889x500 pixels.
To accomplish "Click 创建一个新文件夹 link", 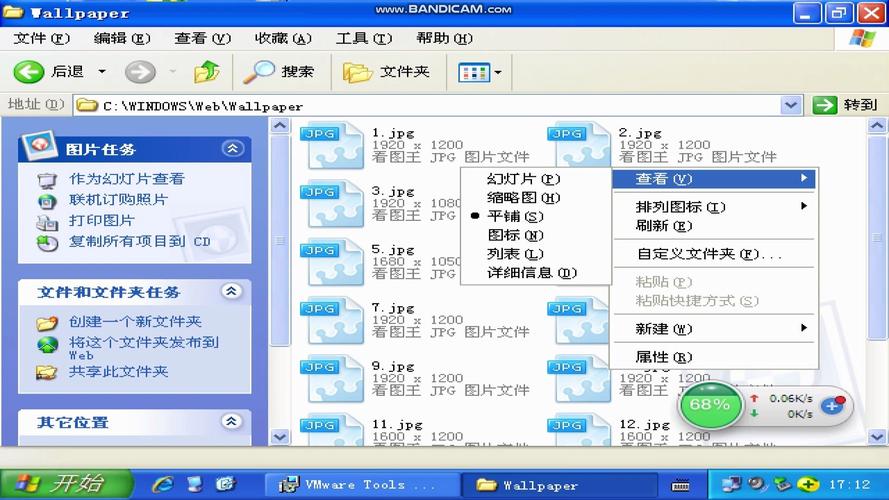I will tap(135, 321).
